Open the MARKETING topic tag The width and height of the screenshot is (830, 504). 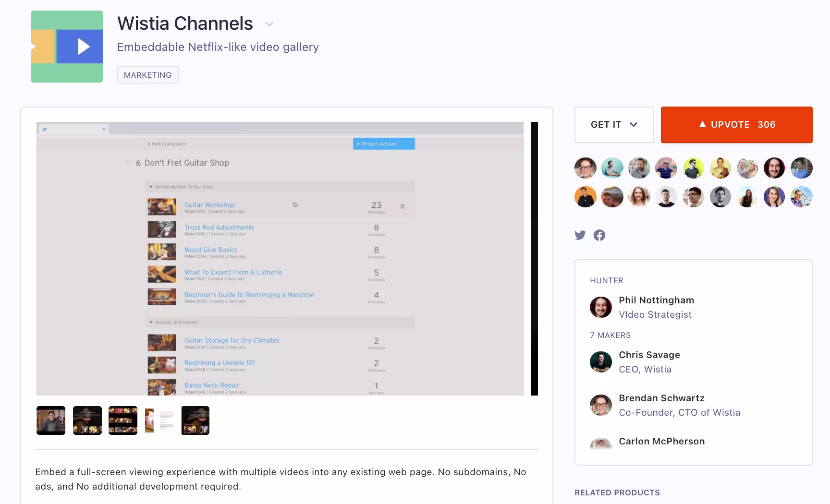(148, 75)
